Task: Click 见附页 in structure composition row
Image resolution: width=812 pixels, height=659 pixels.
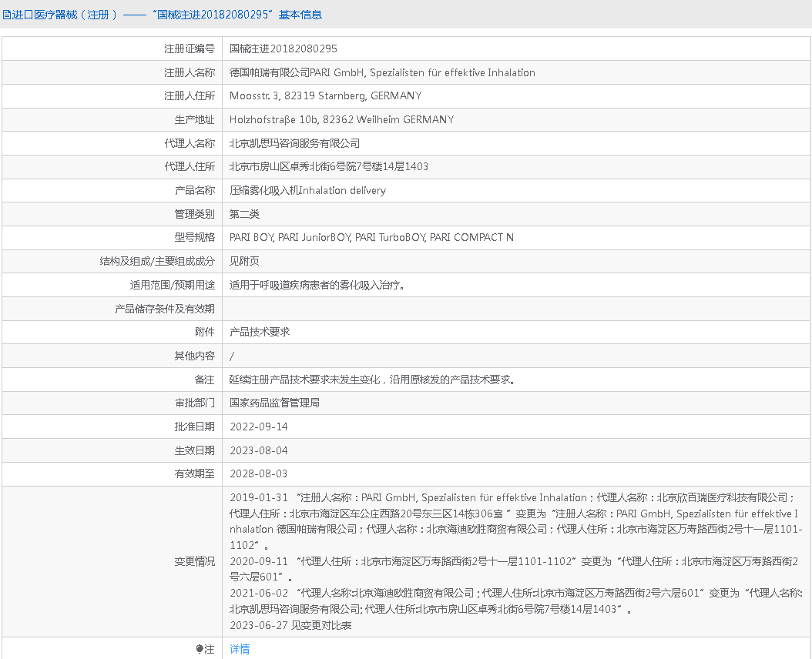Action: tap(244, 262)
